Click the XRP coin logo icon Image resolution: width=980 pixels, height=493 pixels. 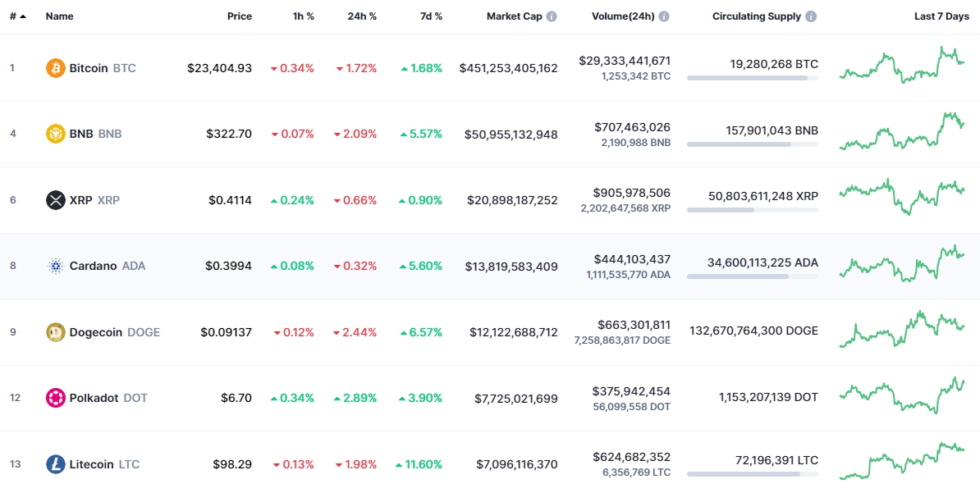[x=56, y=200]
